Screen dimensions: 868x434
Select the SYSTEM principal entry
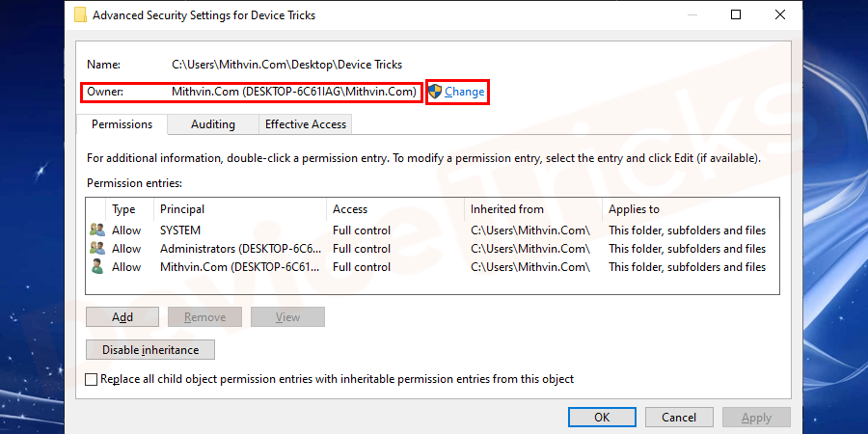tap(180, 231)
